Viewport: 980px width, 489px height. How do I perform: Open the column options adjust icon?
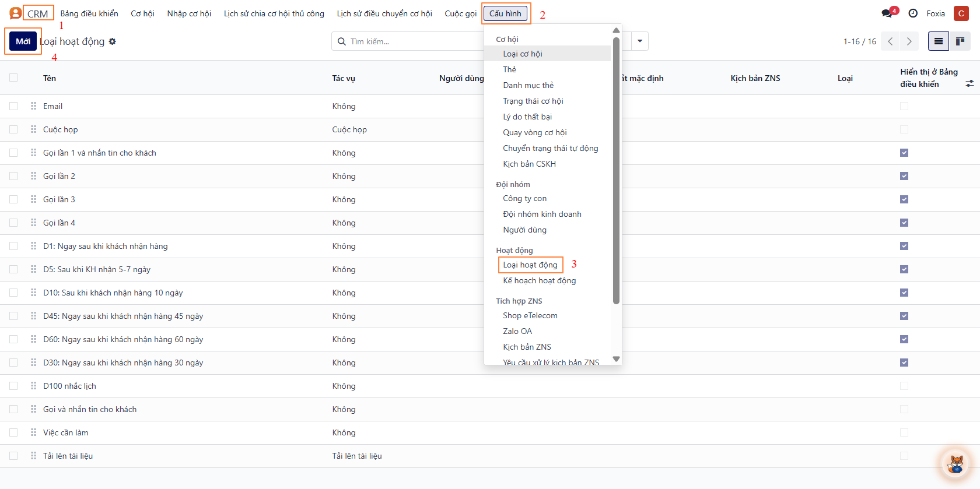pos(970,84)
